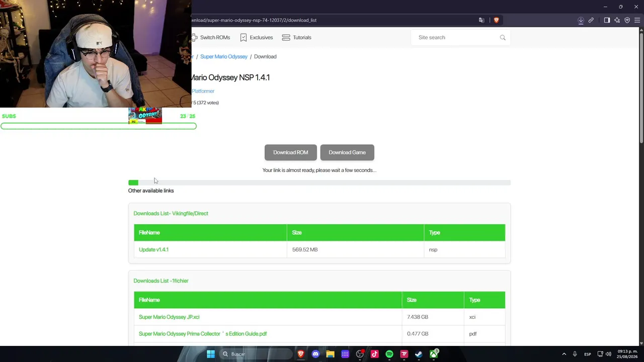This screenshot has height=362, width=644.
Task: Open OBS Studio from the taskbar
Action: (x=360, y=354)
